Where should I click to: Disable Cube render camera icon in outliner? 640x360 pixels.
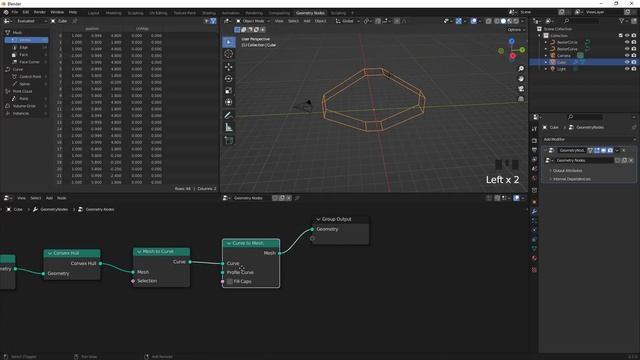pyautogui.click(x=634, y=62)
